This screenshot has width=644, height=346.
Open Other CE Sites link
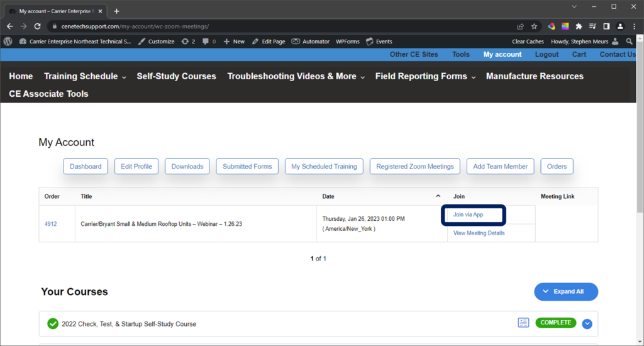(x=414, y=54)
